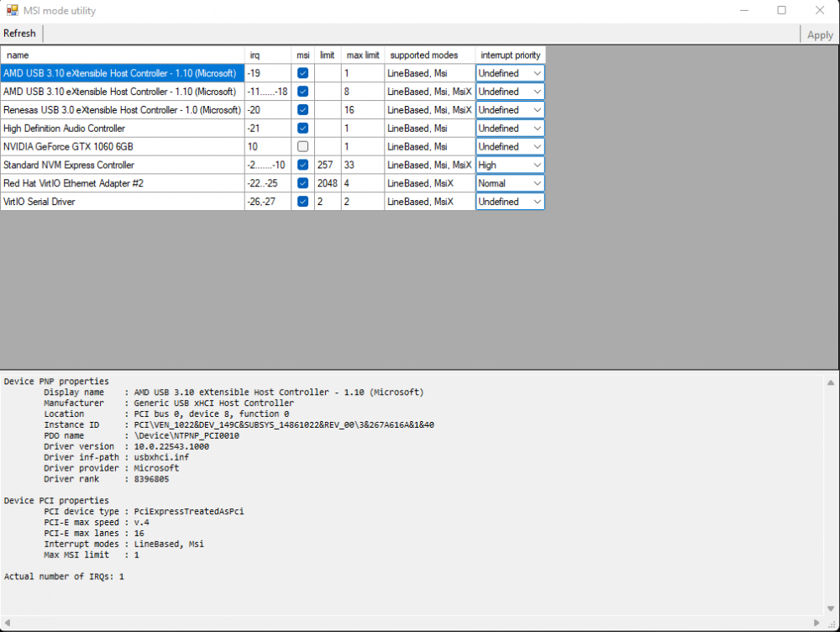840x632 pixels.
Task: Select the AMD USB 3.10 row with IRQ -19
Action: 123,73
